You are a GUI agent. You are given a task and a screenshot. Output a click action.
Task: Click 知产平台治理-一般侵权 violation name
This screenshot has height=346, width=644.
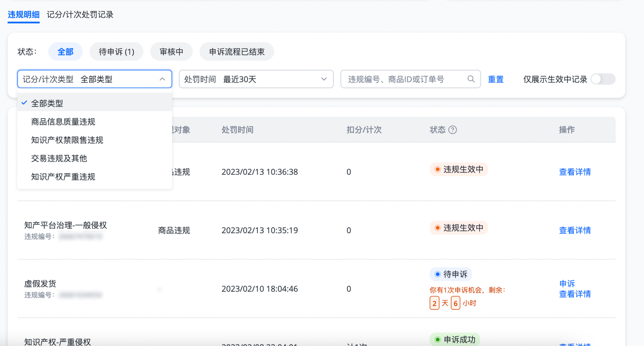[65, 225]
